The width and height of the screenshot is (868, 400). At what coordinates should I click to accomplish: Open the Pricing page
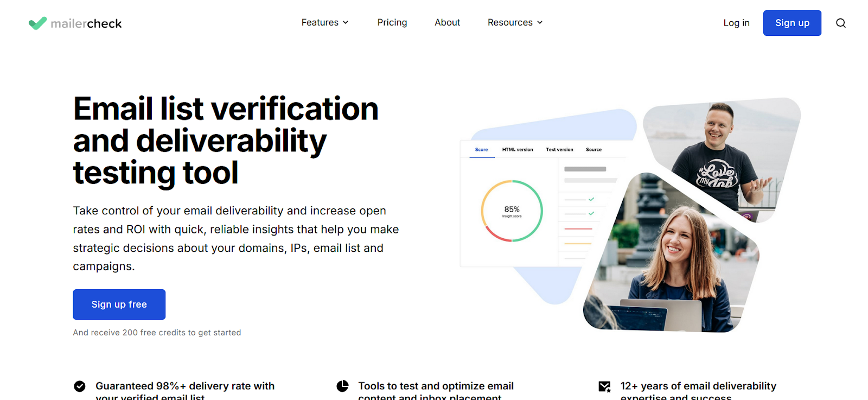[x=392, y=22]
